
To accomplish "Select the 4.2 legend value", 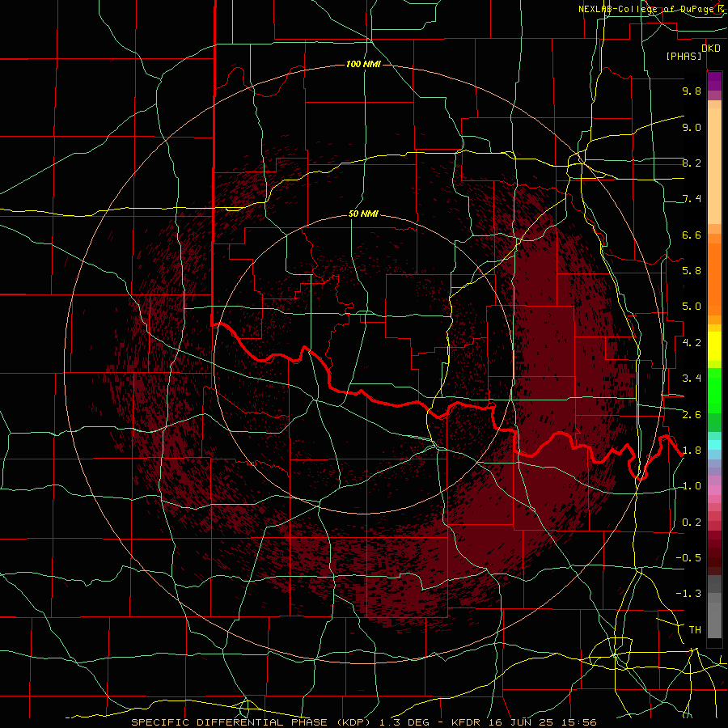I will coord(692,343).
